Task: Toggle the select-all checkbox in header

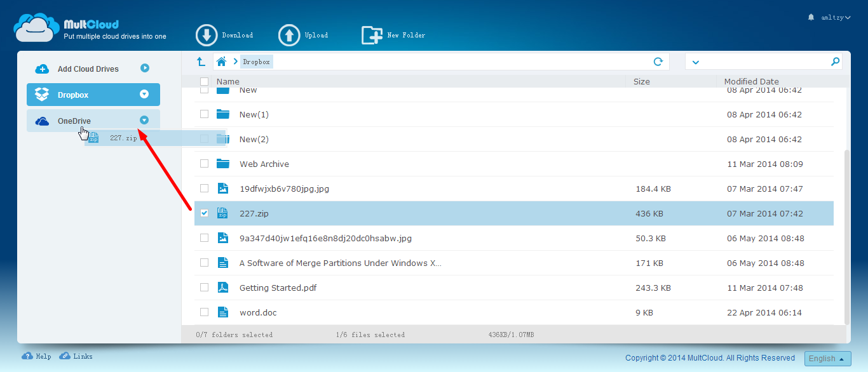Action: (x=204, y=81)
